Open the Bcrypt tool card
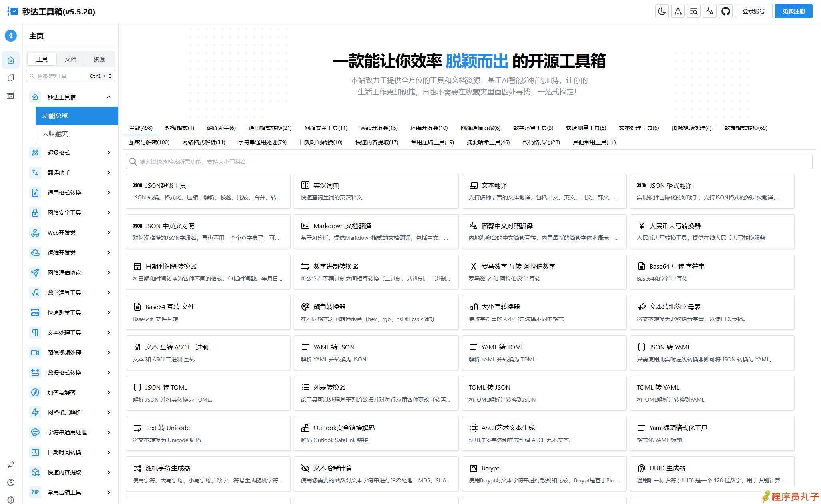The height and width of the screenshot is (504, 821). pyautogui.click(x=544, y=474)
